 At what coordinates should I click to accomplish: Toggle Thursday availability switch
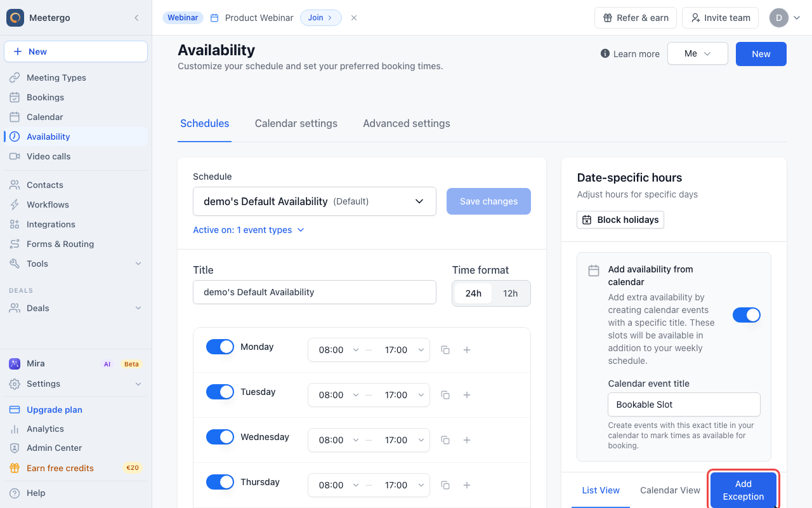pos(220,482)
